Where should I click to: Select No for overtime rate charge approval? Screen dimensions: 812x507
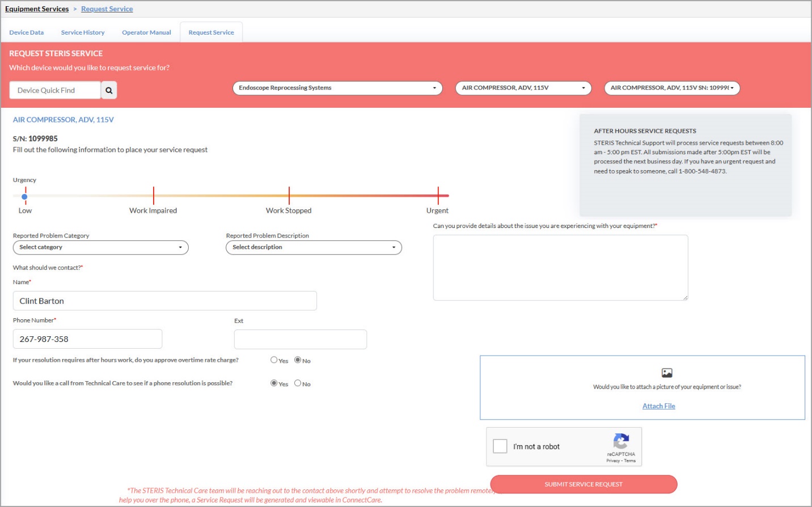click(298, 360)
